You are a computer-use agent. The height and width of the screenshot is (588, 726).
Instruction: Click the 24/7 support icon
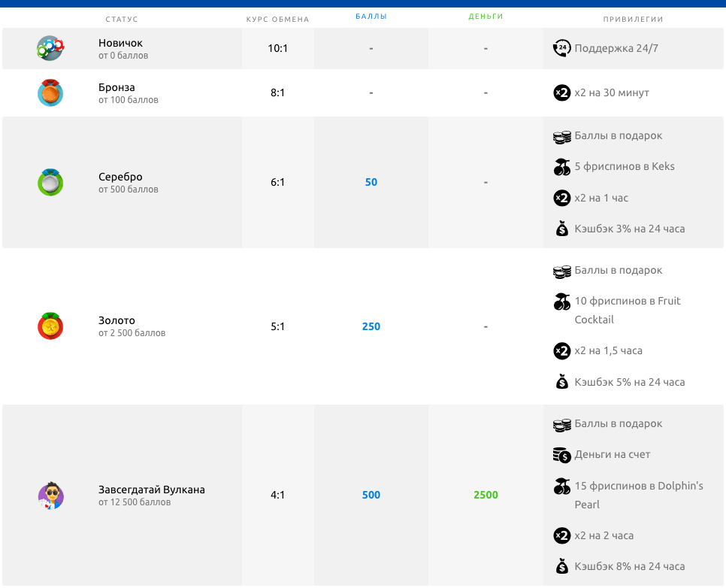point(561,48)
